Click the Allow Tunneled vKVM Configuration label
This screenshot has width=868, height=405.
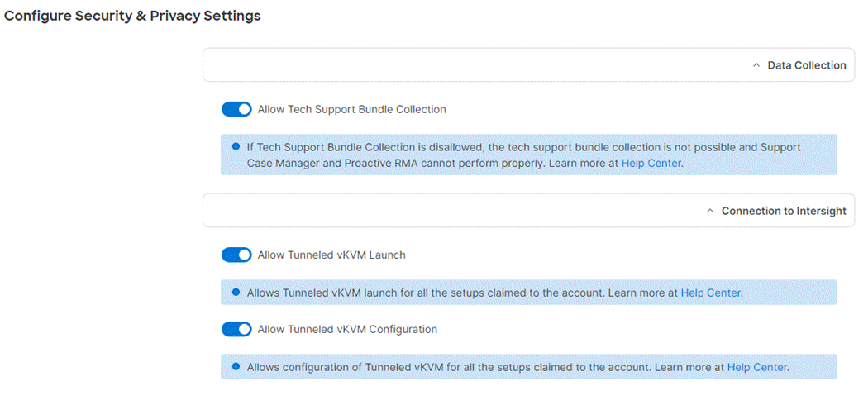tap(347, 329)
